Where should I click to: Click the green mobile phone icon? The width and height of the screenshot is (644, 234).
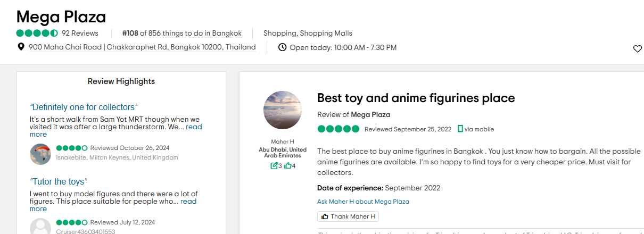tap(460, 129)
